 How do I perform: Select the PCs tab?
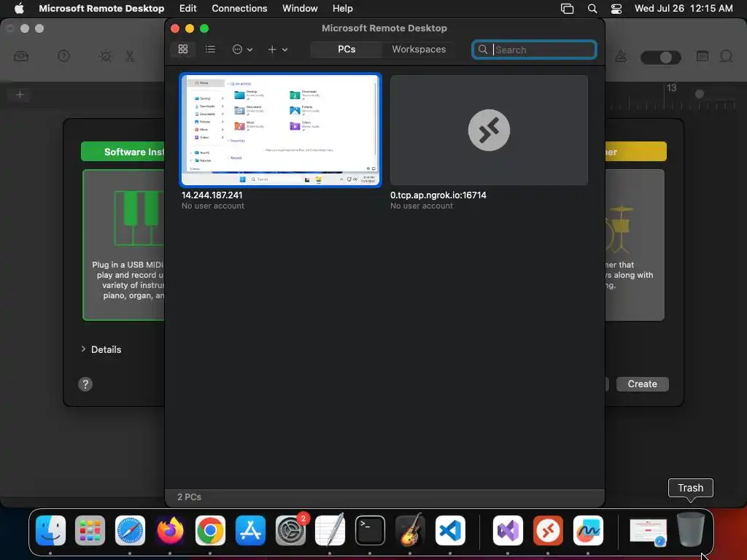coord(347,49)
